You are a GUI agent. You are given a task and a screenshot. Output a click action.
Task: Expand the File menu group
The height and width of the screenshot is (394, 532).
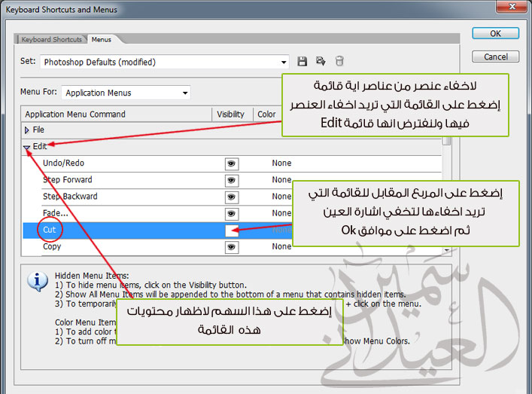click(28, 130)
